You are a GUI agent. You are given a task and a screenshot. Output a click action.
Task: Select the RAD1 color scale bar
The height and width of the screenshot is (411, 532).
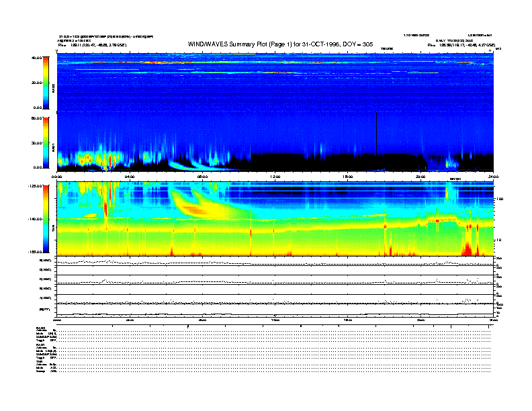46,142
